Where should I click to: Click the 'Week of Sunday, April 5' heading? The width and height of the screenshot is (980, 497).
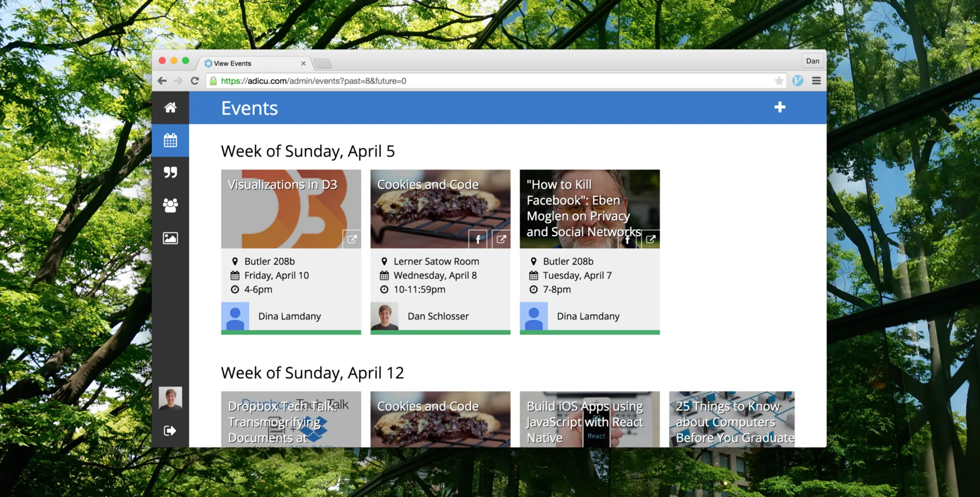pyautogui.click(x=308, y=151)
